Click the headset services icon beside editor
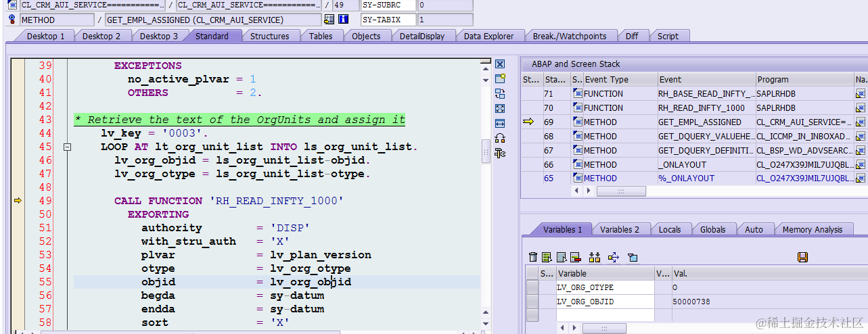Viewport: 868px width, 334px height. [500, 138]
